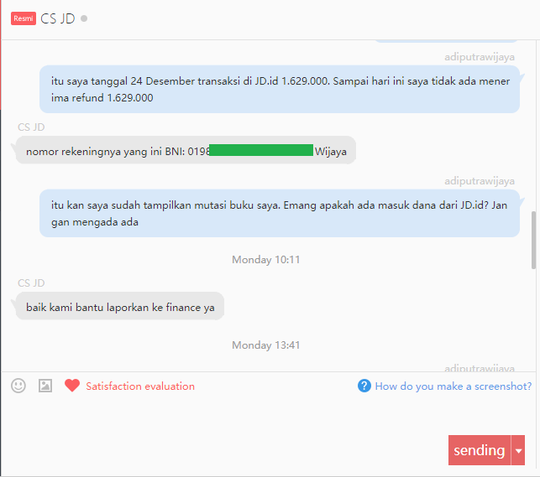
Task: Click the gray status dot beside CS JD
Action: (x=84, y=18)
